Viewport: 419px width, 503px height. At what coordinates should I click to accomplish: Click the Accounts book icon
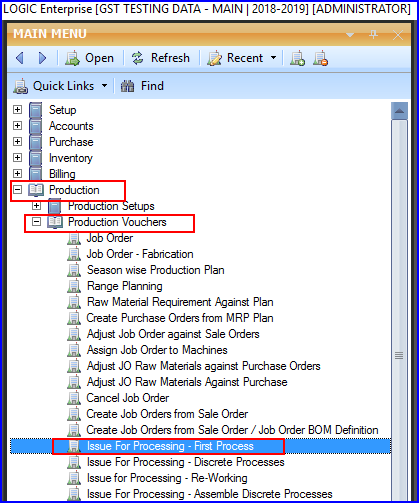(36, 126)
